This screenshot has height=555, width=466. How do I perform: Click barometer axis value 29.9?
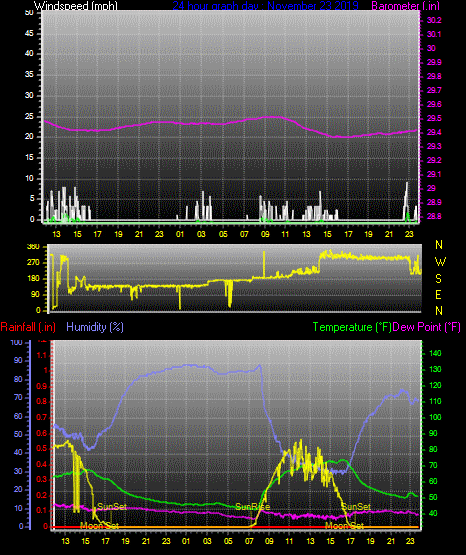tap(434, 63)
